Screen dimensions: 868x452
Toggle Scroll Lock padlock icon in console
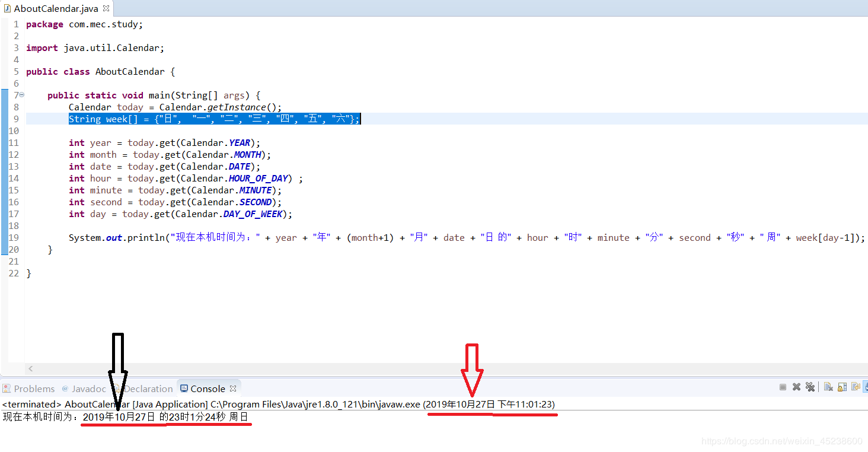pos(842,387)
